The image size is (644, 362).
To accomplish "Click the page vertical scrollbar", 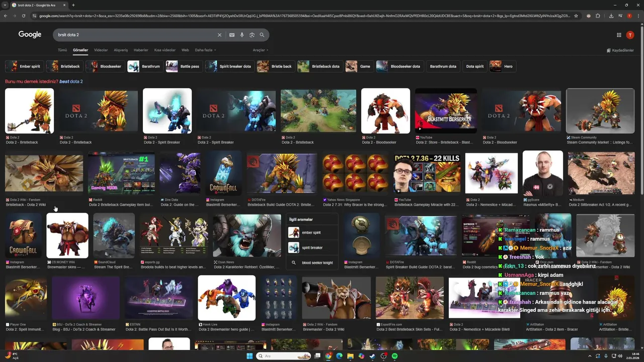I will click(x=641, y=111).
